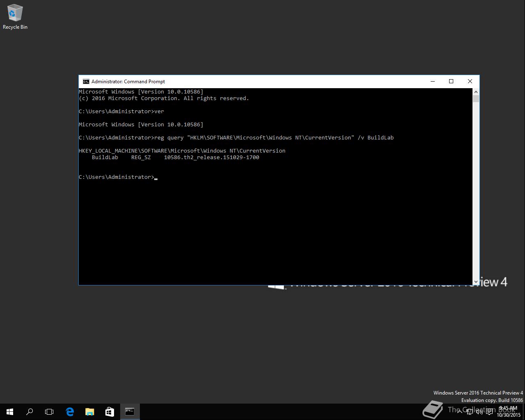
Task: Click the '(c) 2016 Microsoft Corporation' line
Action: pyautogui.click(x=164, y=98)
